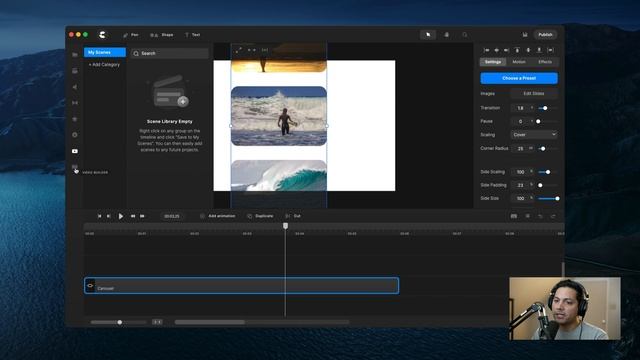The width and height of the screenshot is (640, 360).
Task: Open the fifth sidebar icon
Action: (75, 119)
